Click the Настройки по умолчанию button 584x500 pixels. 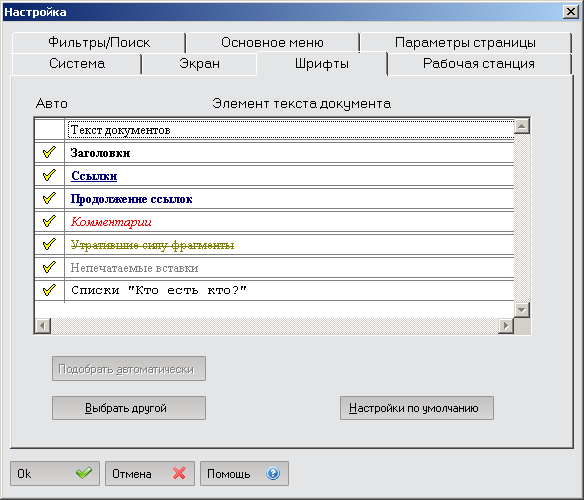(417, 408)
